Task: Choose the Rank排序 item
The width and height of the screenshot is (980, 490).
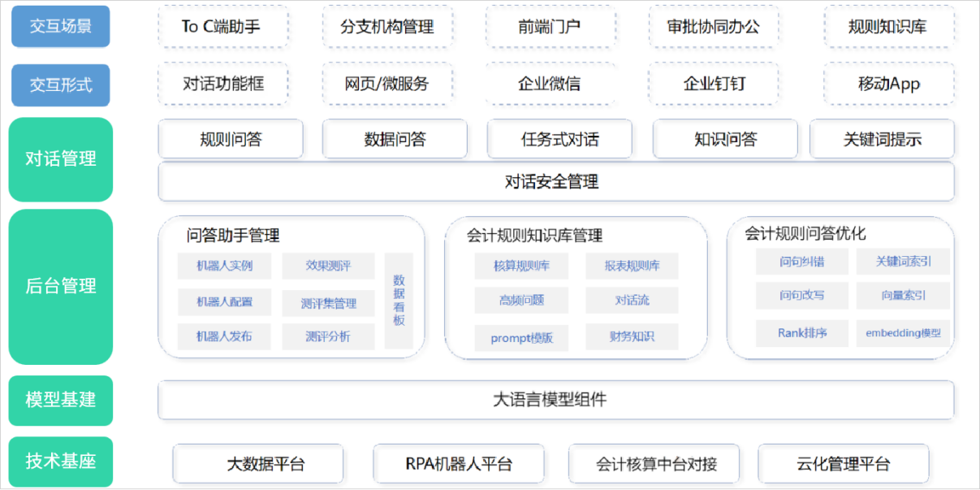Action: coord(801,333)
